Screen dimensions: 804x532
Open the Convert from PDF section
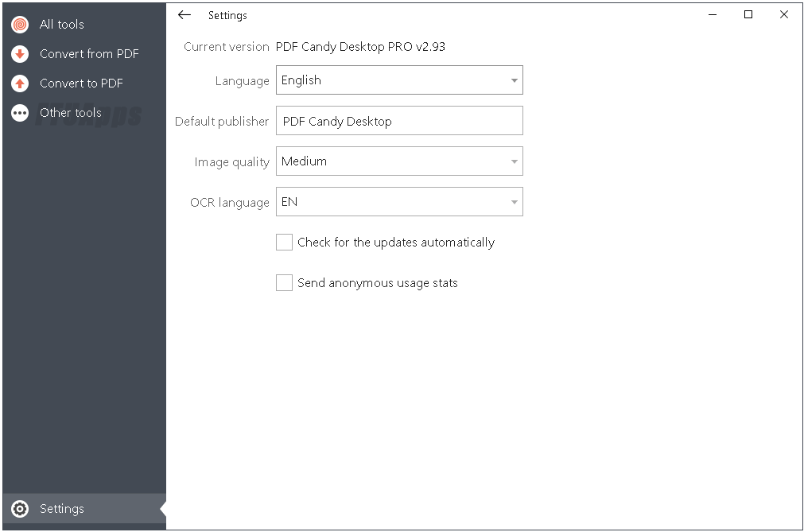(89, 54)
